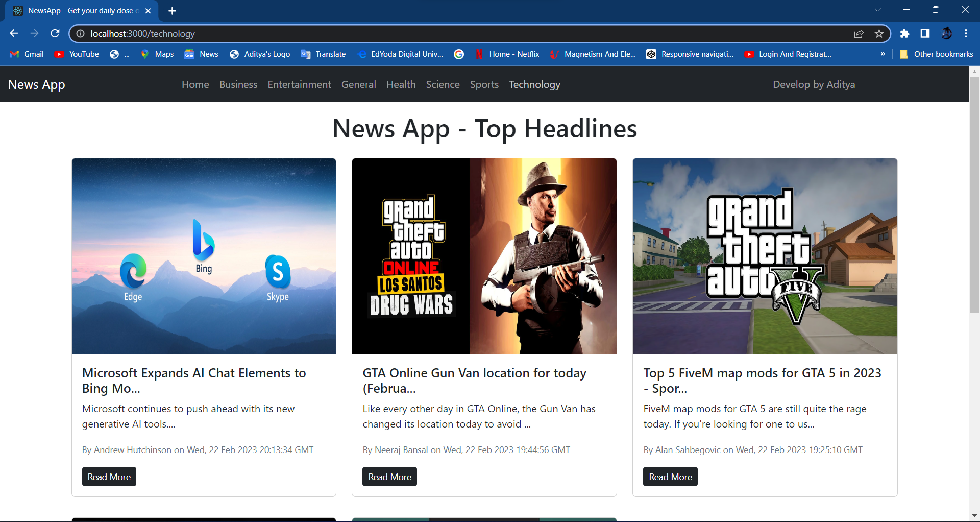
Task: Share this page using the share icon
Action: click(x=859, y=34)
